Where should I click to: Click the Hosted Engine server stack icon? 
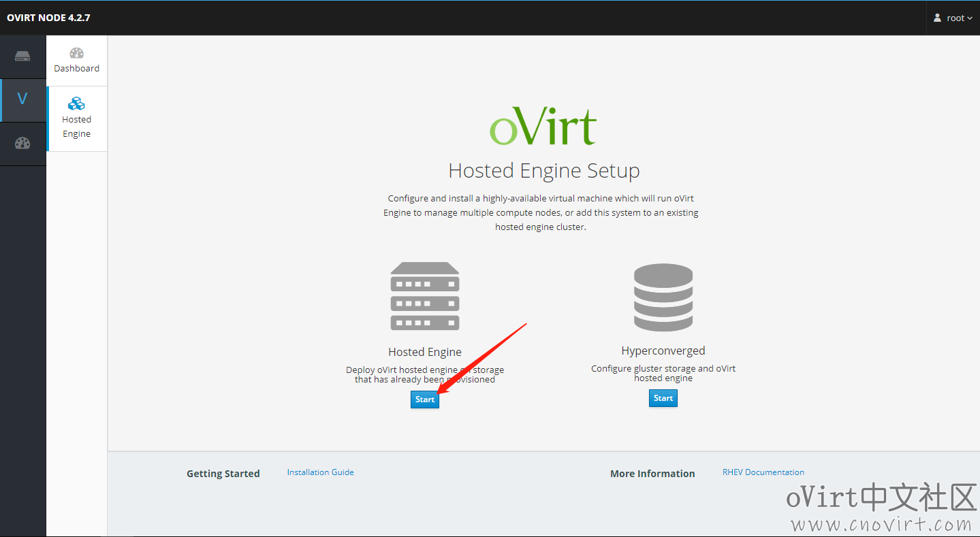tap(425, 296)
